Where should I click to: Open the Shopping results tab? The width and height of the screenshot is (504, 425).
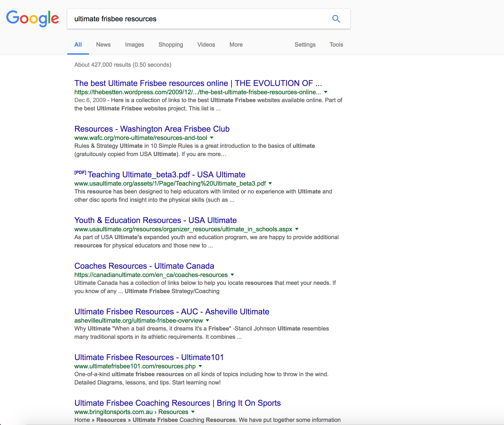(x=171, y=45)
